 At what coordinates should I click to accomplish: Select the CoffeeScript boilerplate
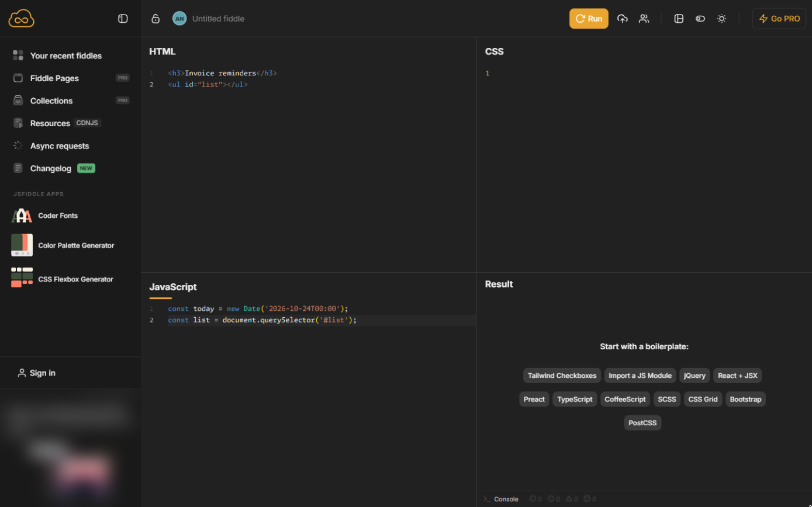point(625,400)
